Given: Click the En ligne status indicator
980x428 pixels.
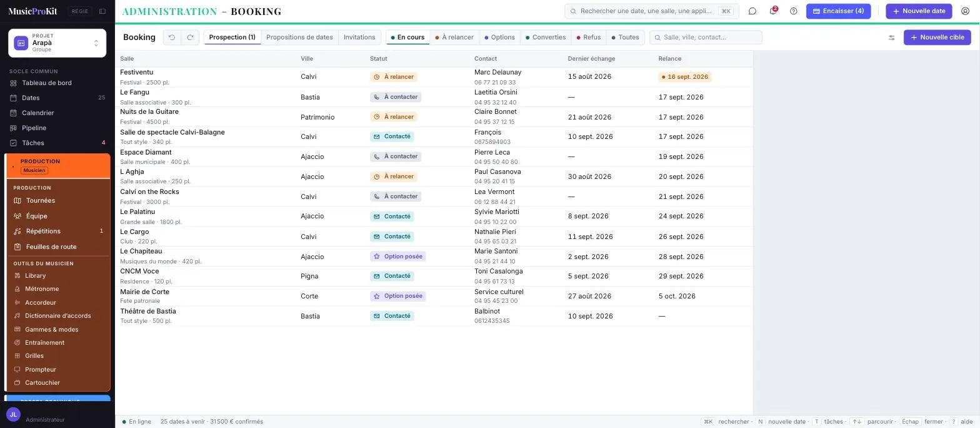Looking at the screenshot, I should (137, 422).
